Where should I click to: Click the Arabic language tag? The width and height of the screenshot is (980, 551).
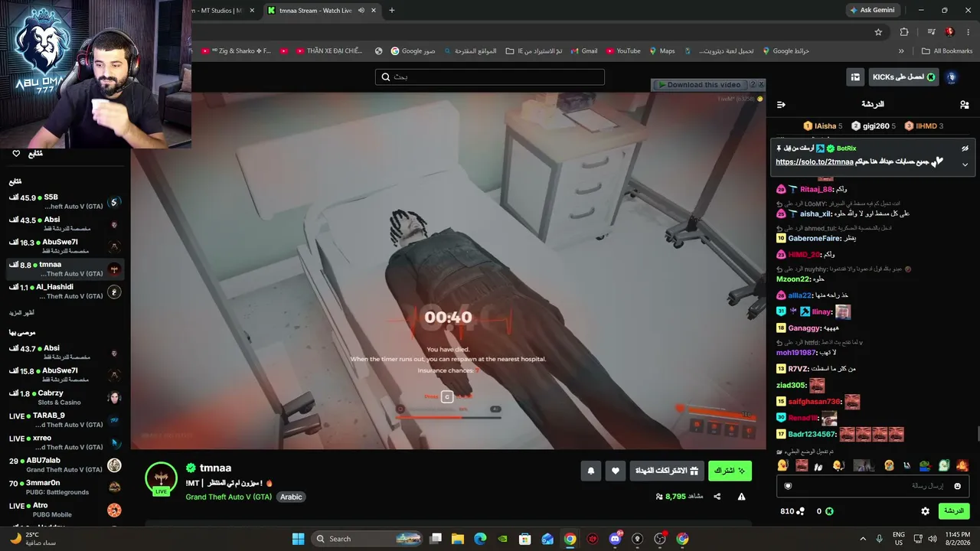[291, 497]
